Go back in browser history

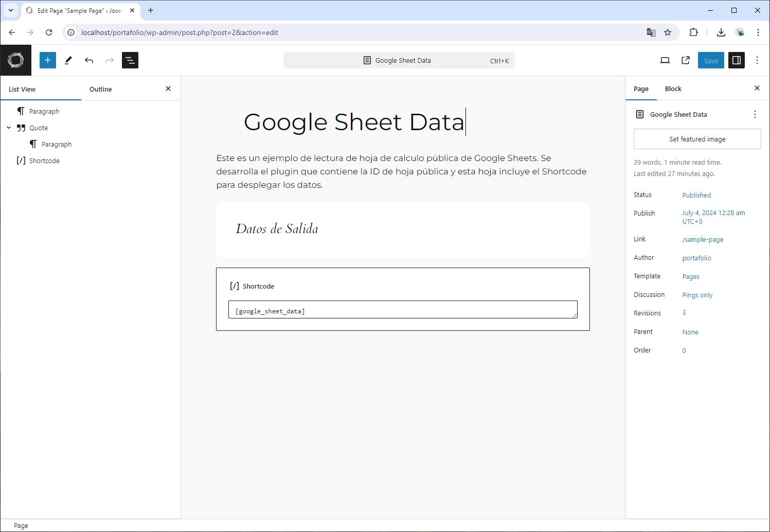point(12,32)
